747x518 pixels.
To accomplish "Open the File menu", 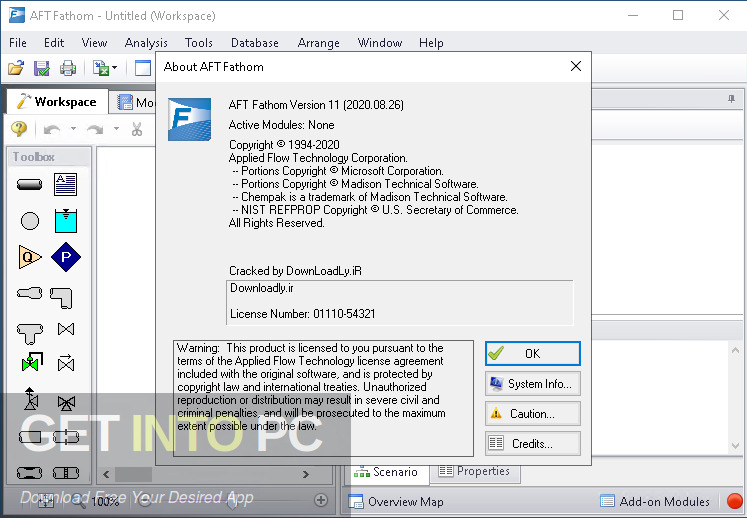I will pos(18,43).
